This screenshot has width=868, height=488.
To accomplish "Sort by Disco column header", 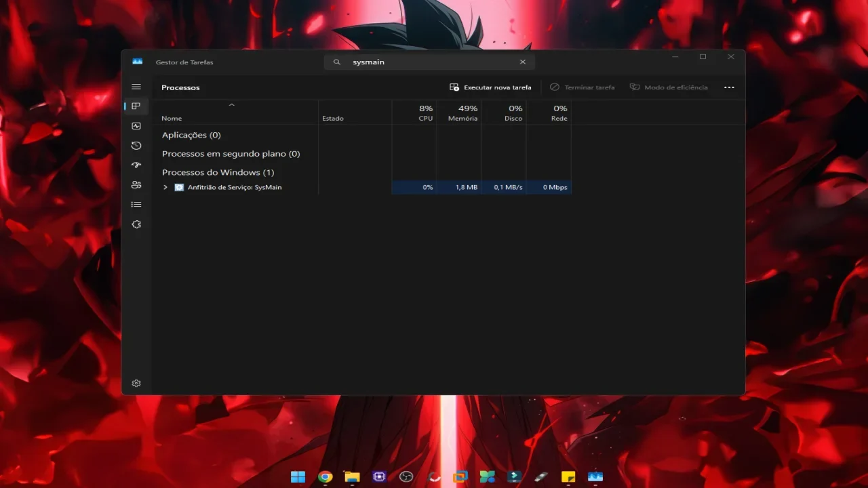I will pos(504,113).
